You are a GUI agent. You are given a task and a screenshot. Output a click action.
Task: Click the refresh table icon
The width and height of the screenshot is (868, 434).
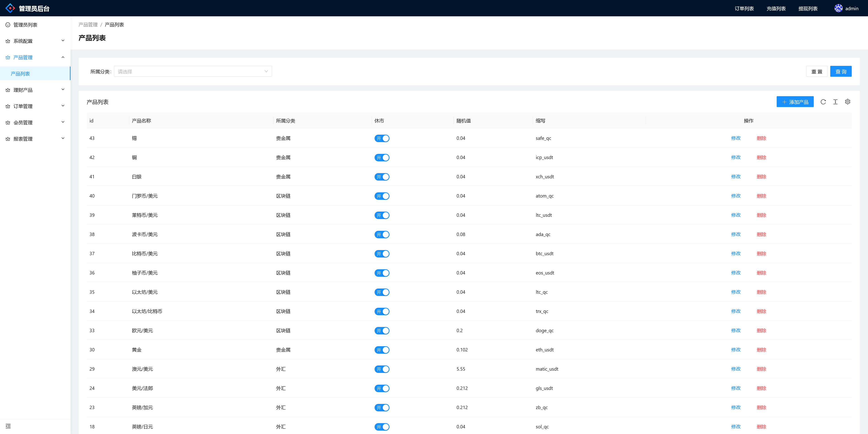tap(823, 102)
